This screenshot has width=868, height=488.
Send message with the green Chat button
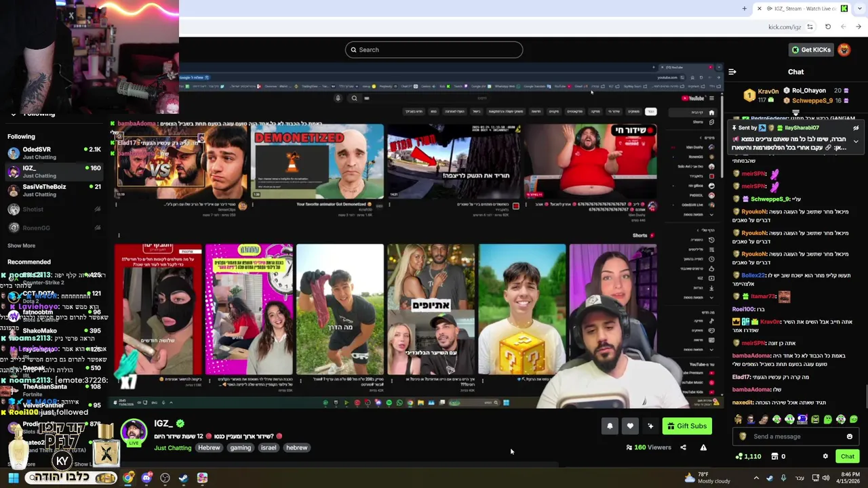click(848, 456)
